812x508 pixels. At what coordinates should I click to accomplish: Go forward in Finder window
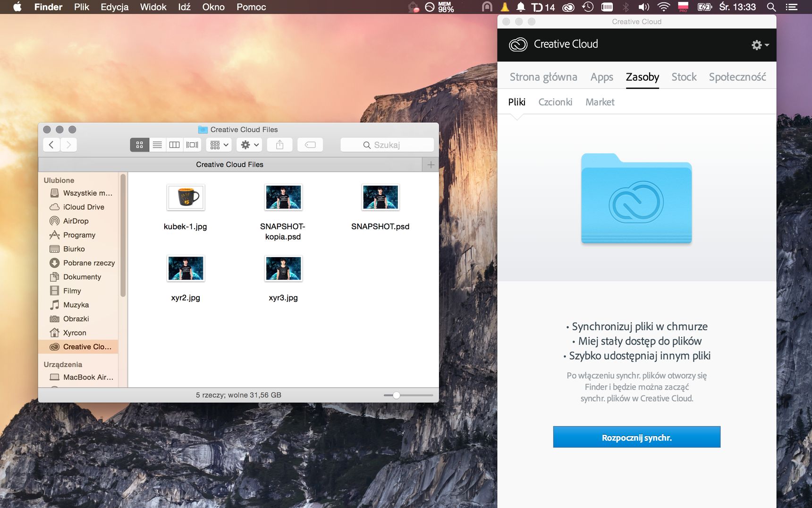[68, 145]
